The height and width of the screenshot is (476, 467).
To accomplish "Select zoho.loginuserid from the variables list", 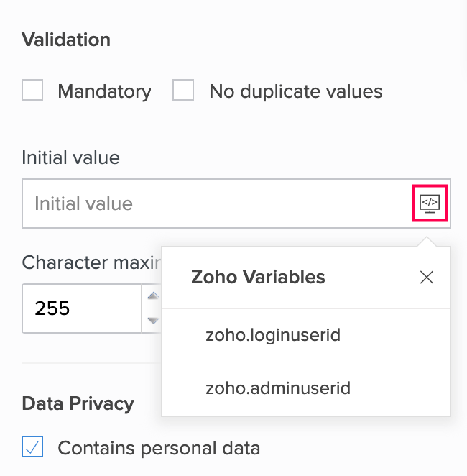I will [x=272, y=334].
